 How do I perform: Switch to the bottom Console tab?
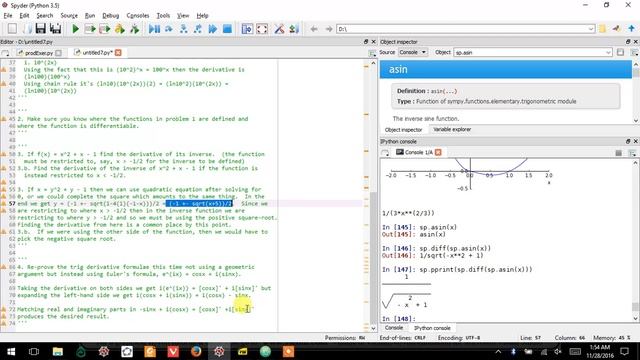tap(393, 328)
